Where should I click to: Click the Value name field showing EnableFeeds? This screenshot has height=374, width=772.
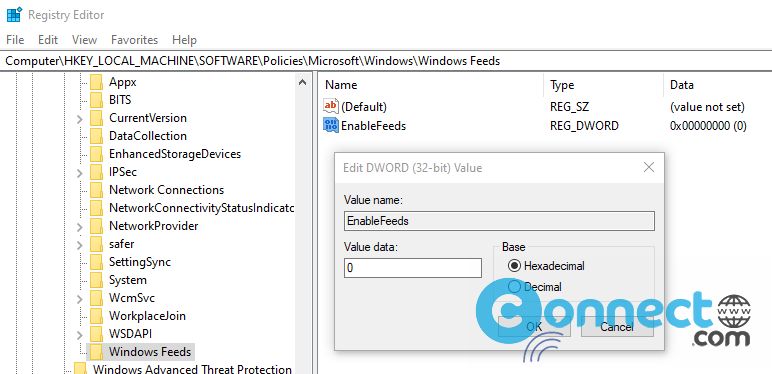click(499, 221)
